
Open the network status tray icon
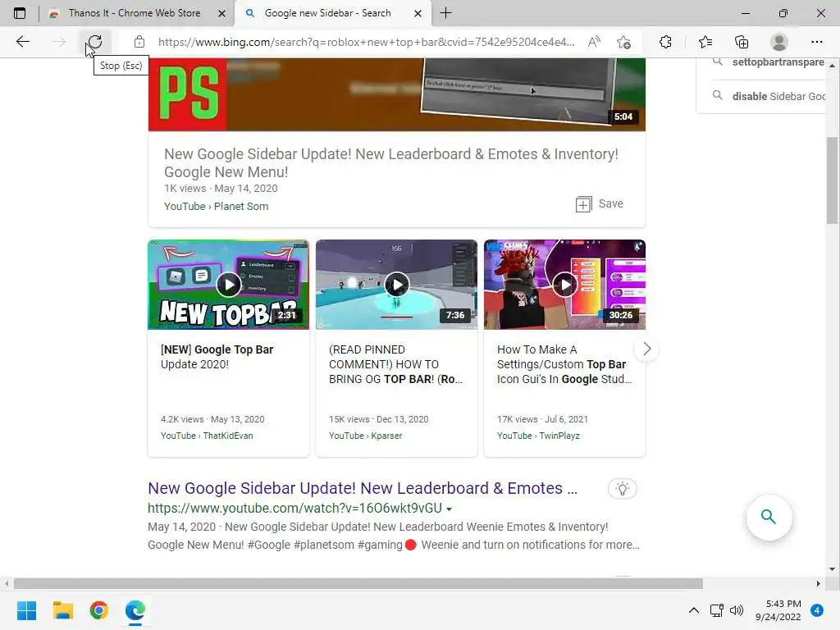pos(716,610)
